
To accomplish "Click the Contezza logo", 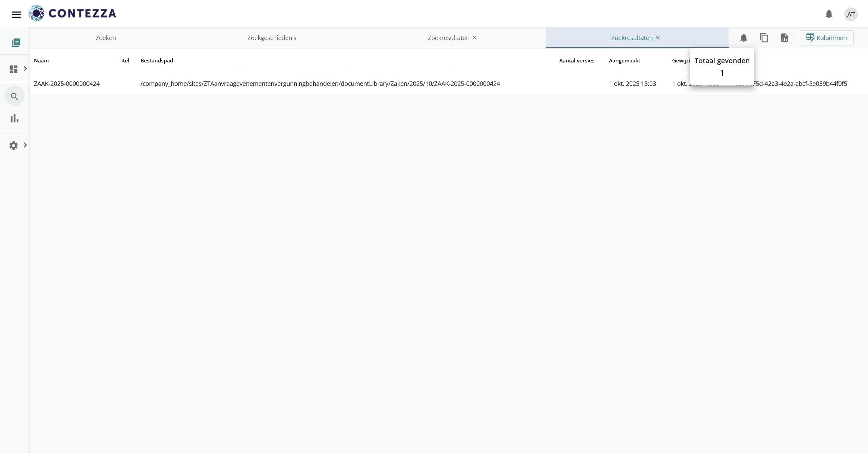I will (x=72, y=13).
